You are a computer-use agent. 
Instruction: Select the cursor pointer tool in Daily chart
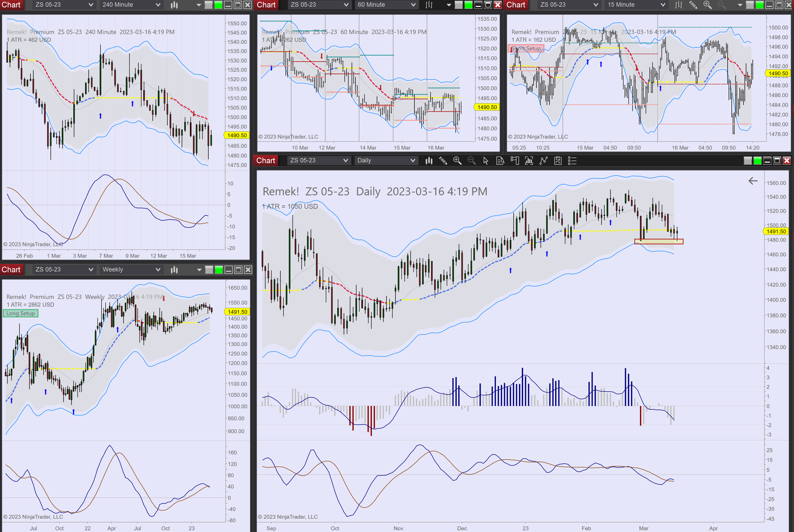coord(485,161)
